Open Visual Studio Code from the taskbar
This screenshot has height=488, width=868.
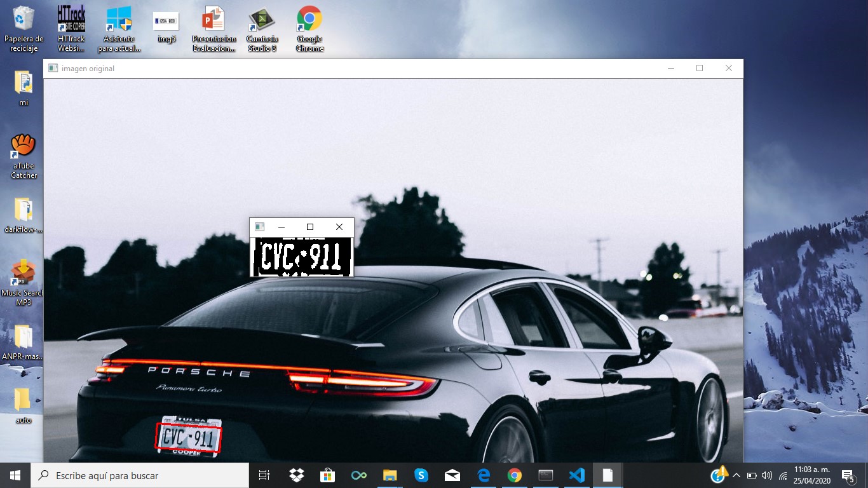(577, 475)
